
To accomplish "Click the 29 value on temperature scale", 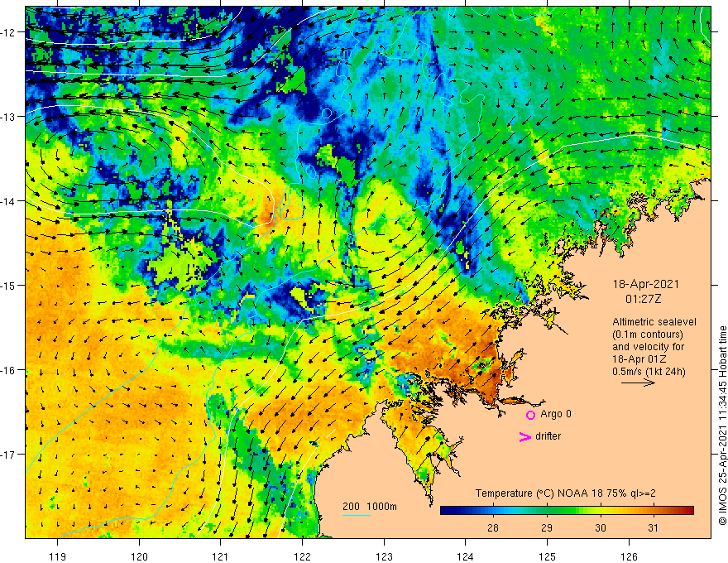I will click(547, 528).
